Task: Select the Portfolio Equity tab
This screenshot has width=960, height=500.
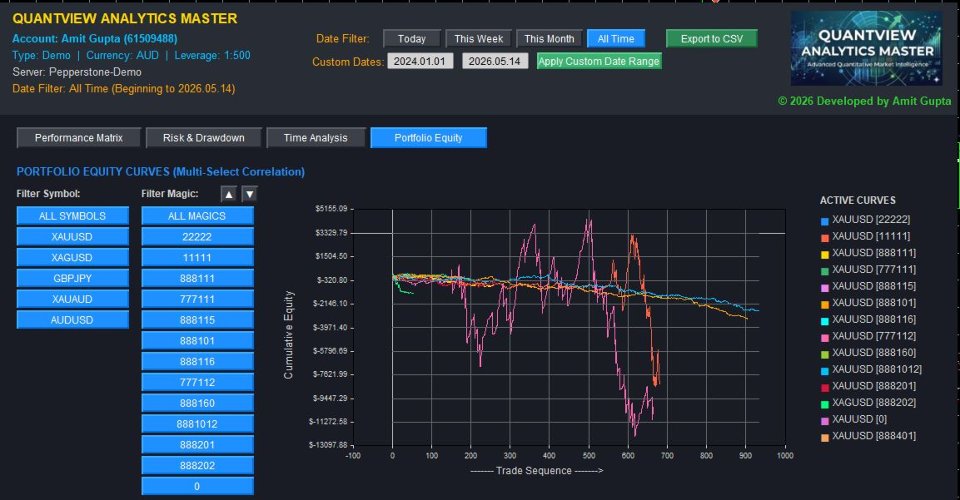Action: pos(428,138)
